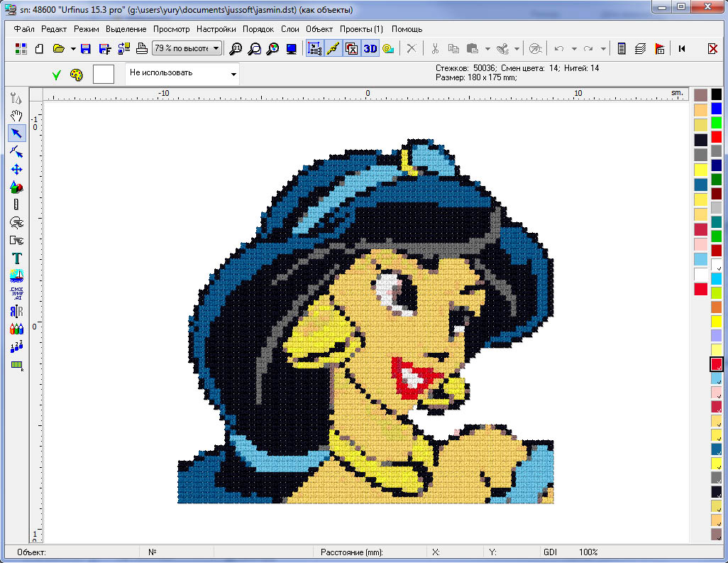Viewport: 728px width, 563px height.
Task: Click the sailboat image import tool
Action: click(16, 275)
